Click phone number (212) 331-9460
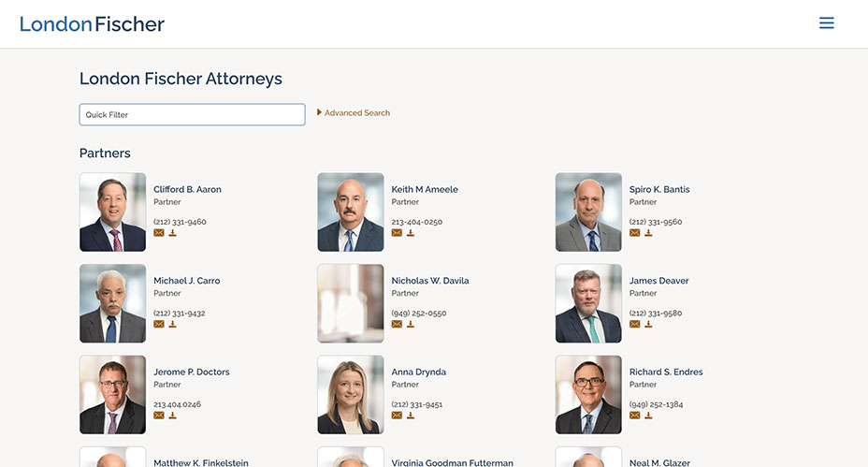The width and height of the screenshot is (868, 467). tap(180, 222)
